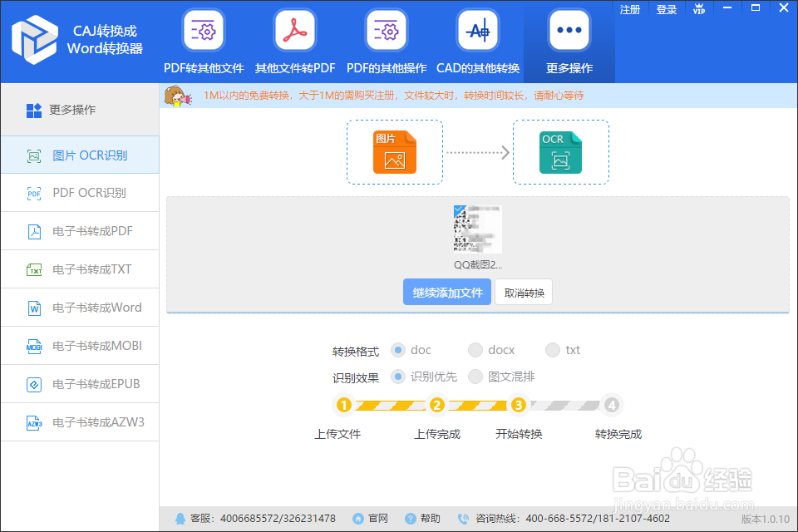Switch to the CAD的其他转换 category
This screenshot has width=798, height=532.
pyautogui.click(x=477, y=40)
